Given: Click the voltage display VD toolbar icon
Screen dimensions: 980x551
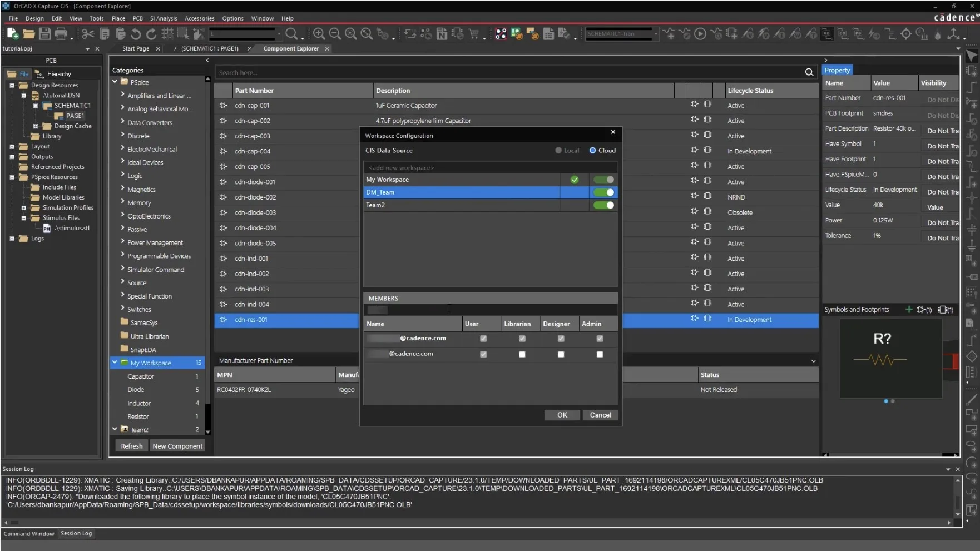Looking at the screenshot, I should [x=827, y=34].
